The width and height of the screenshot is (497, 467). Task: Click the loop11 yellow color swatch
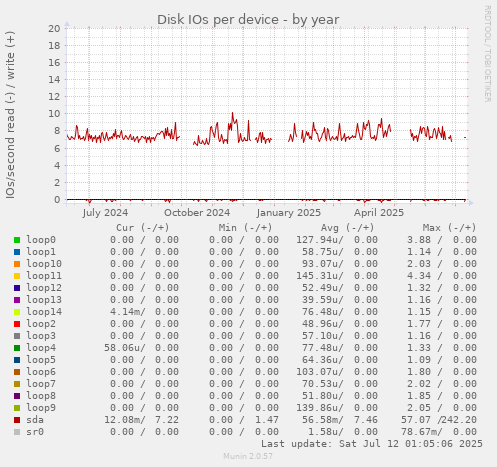point(17,276)
